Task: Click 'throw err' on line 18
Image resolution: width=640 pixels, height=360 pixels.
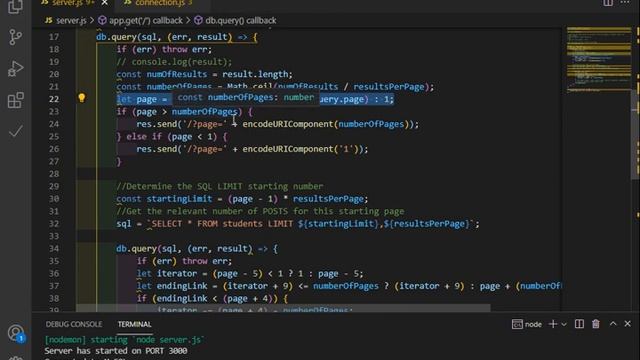Action: 187,49
